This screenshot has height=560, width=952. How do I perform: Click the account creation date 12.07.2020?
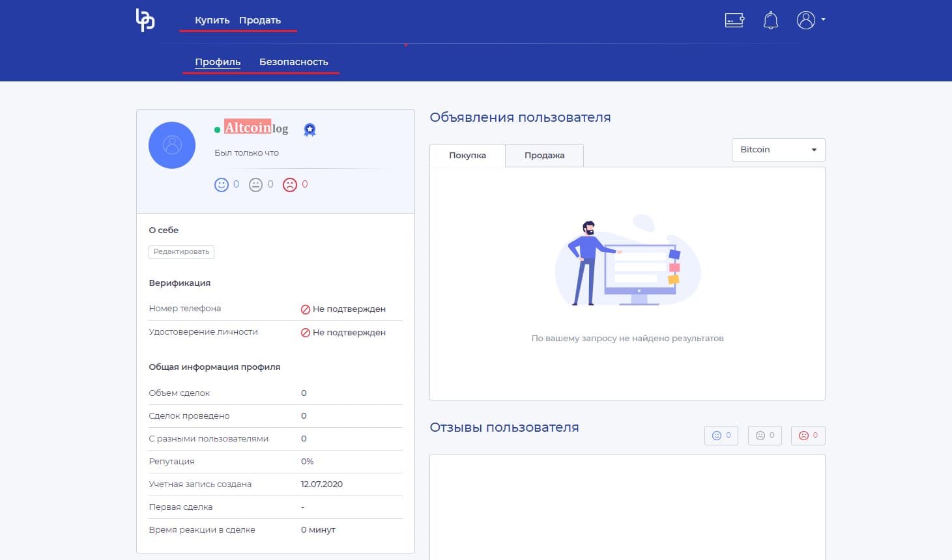[322, 484]
